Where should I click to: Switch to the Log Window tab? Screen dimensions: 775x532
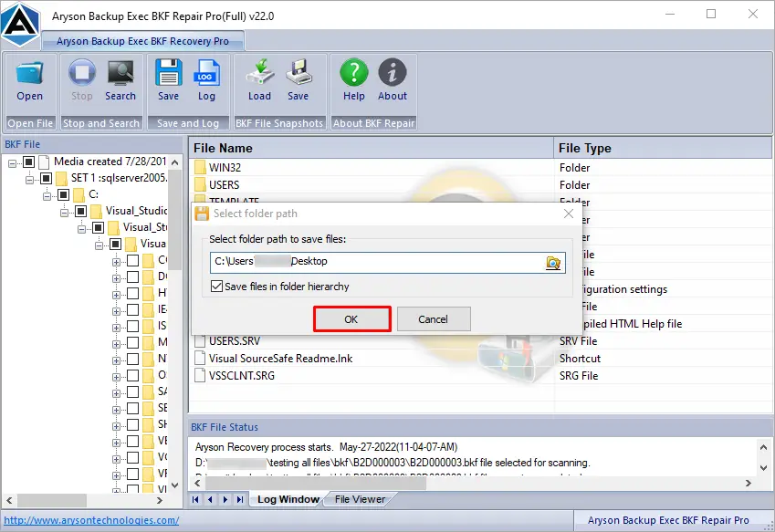(x=288, y=499)
